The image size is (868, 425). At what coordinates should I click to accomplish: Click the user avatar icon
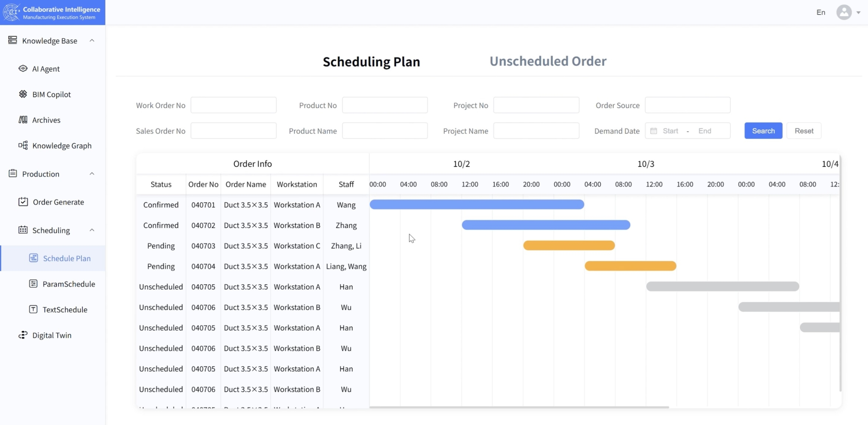(x=844, y=12)
